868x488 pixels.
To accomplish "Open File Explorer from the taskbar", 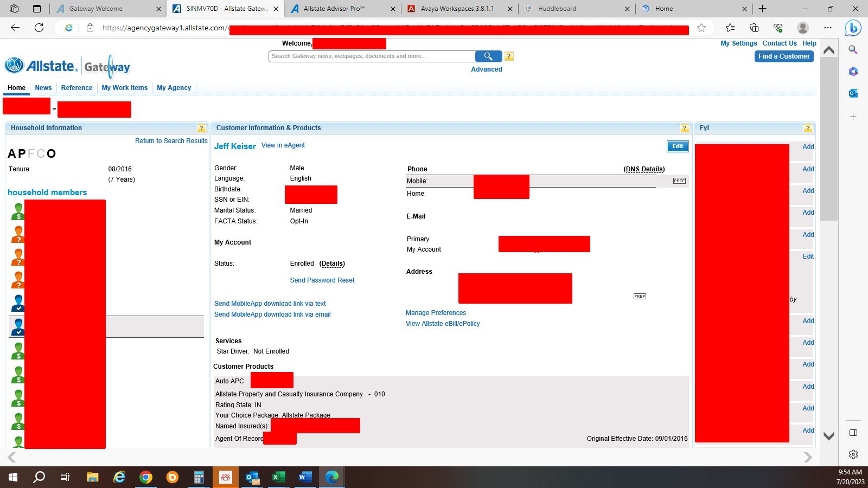I will point(93,477).
